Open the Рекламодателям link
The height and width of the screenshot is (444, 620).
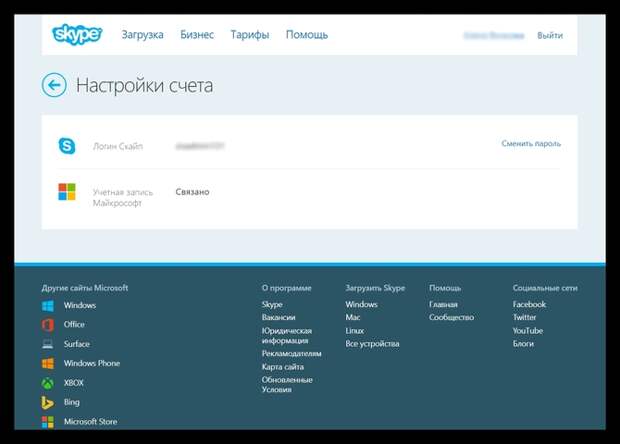click(291, 353)
